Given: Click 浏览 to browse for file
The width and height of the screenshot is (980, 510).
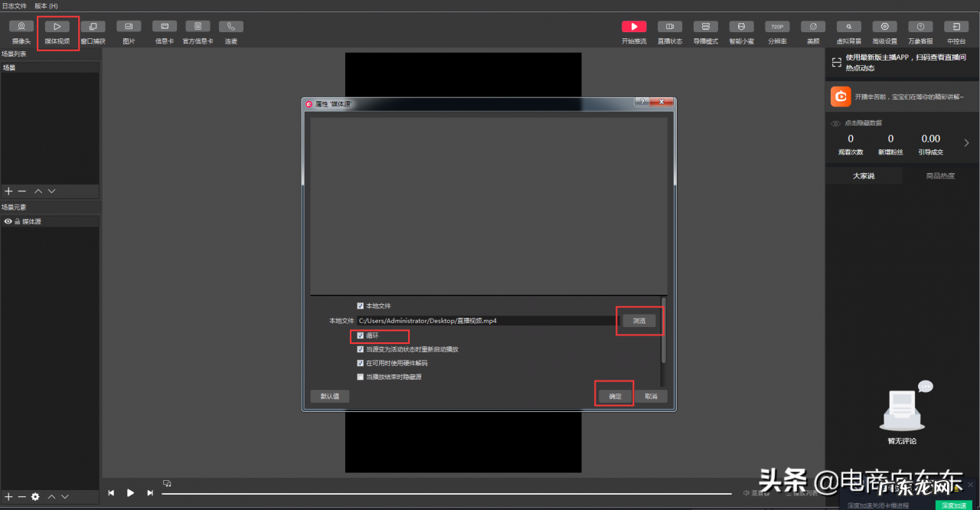Looking at the screenshot, I should pos(639,321).
